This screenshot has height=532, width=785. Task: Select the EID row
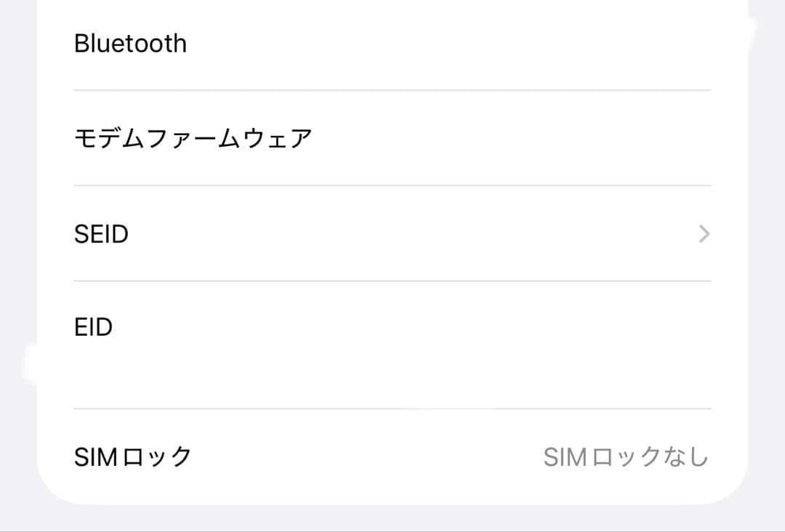pos(392,327)
